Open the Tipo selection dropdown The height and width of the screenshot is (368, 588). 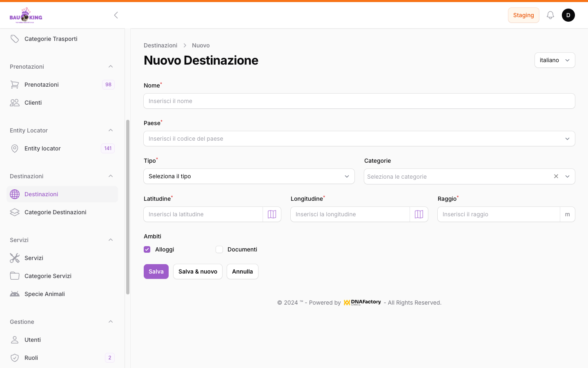tap(249, 176)
